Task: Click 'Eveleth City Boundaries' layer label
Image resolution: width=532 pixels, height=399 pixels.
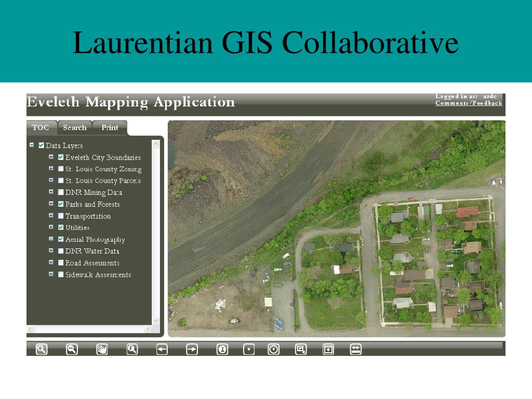Action: (103, 157)
